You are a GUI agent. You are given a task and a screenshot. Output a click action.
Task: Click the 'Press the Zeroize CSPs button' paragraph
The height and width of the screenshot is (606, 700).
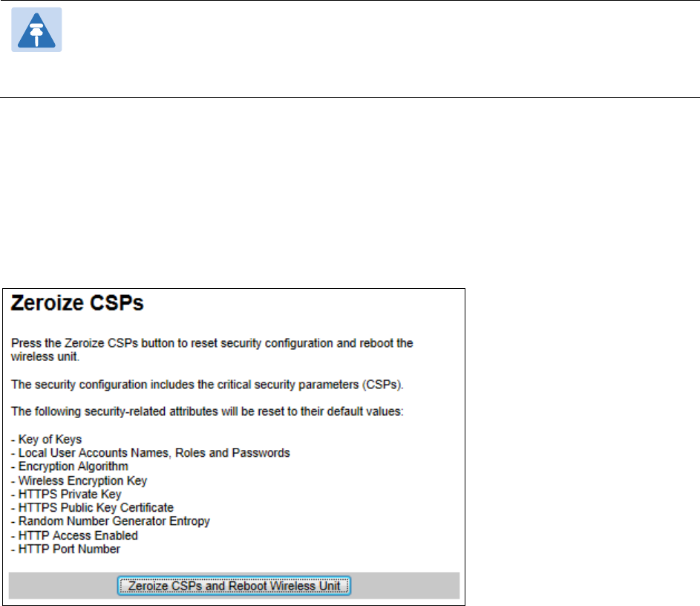(x=212, y=350)
